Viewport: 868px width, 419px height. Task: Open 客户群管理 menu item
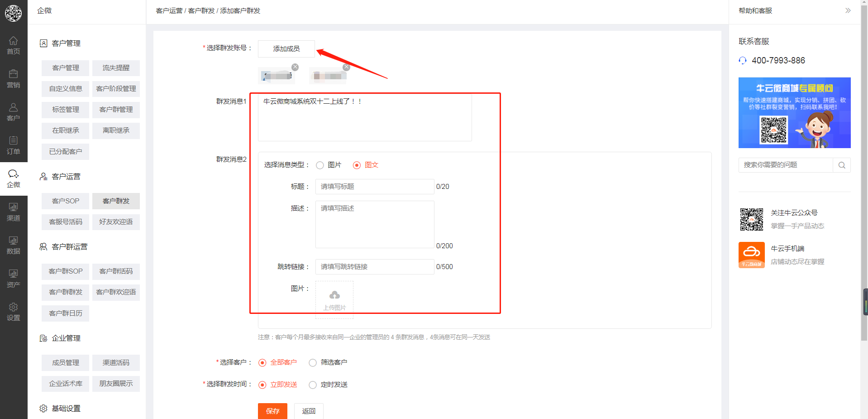(116, 110)
